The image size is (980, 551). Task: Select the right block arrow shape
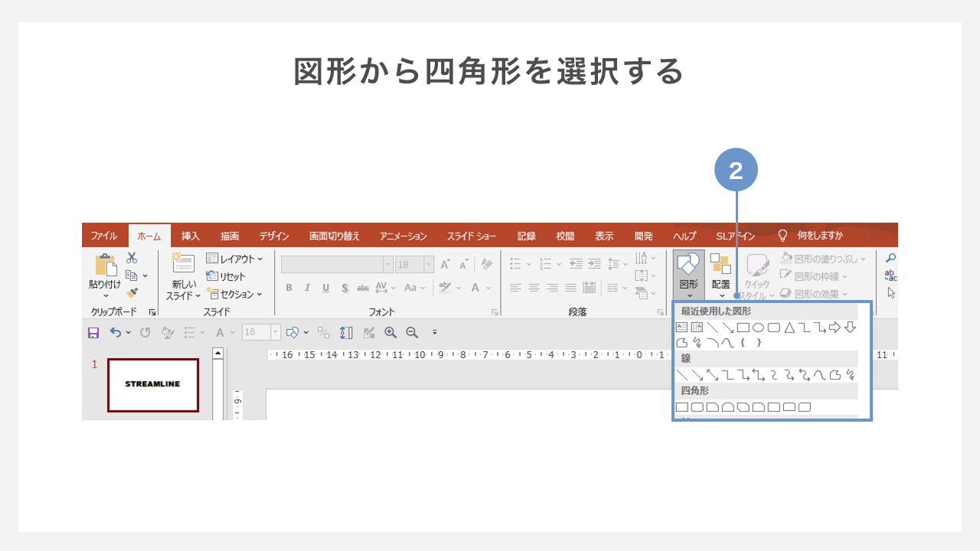(835, 328)
